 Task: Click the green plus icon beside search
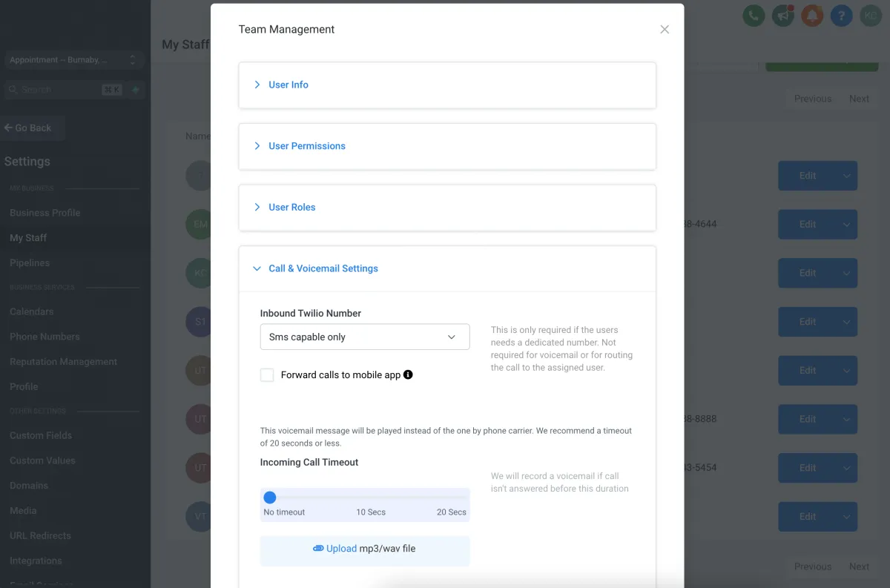point(136,90)
